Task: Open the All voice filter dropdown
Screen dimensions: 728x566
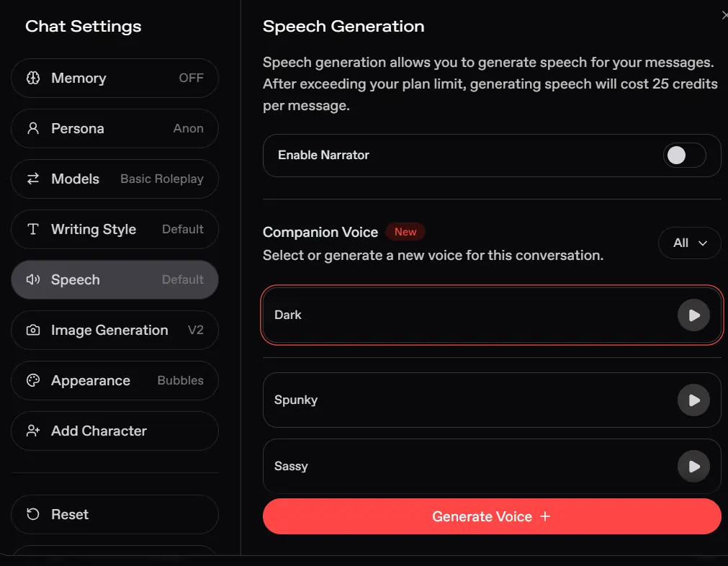Action: click(689, 243)
